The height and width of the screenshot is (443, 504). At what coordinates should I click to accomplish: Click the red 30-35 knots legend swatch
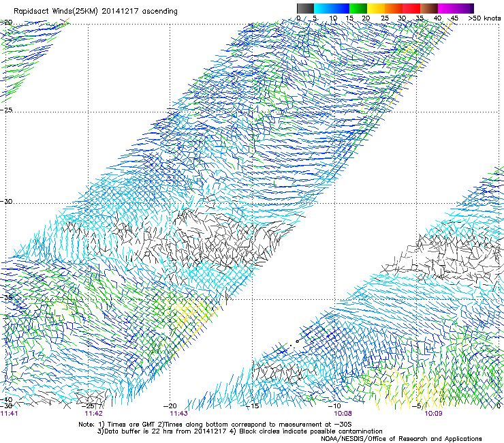click(x=411, y=8)
